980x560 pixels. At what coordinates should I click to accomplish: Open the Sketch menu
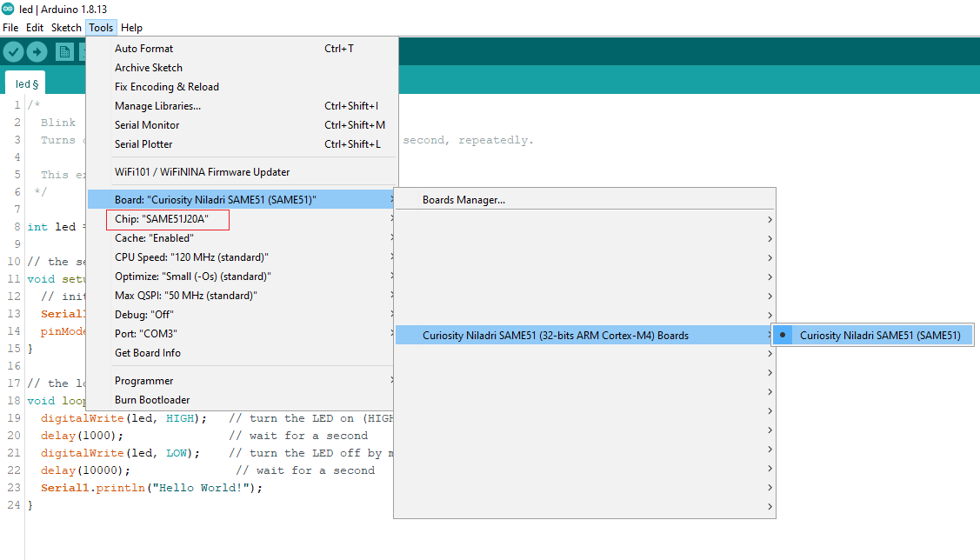tap(66, 28)
